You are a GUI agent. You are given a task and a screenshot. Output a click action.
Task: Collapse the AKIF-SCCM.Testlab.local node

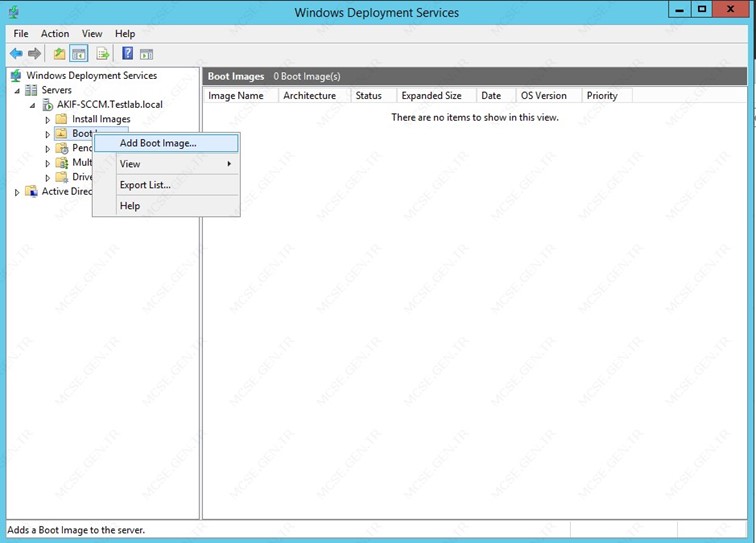coord(32,105)
